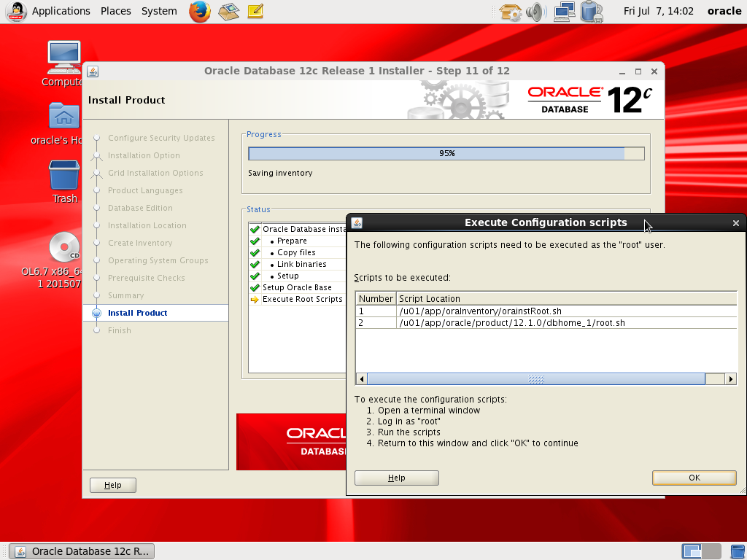Maximize the Oracle installer window

(638, 71)
